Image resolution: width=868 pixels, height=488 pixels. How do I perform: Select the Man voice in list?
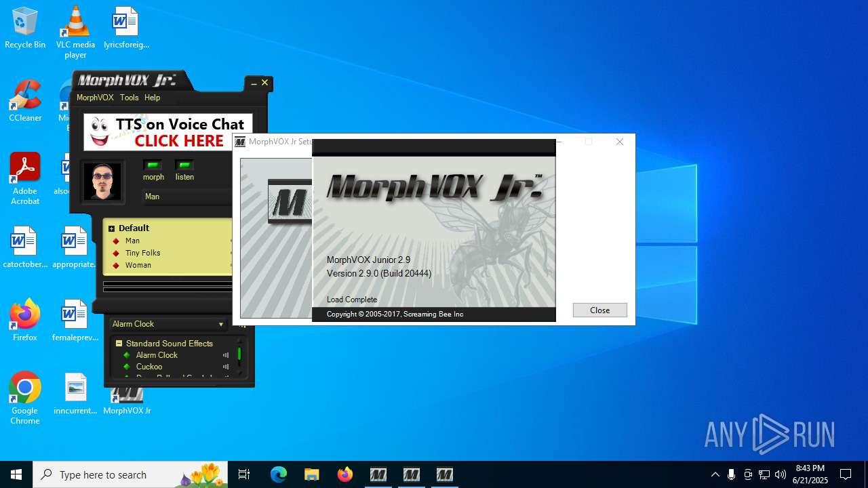coord(132,241)
